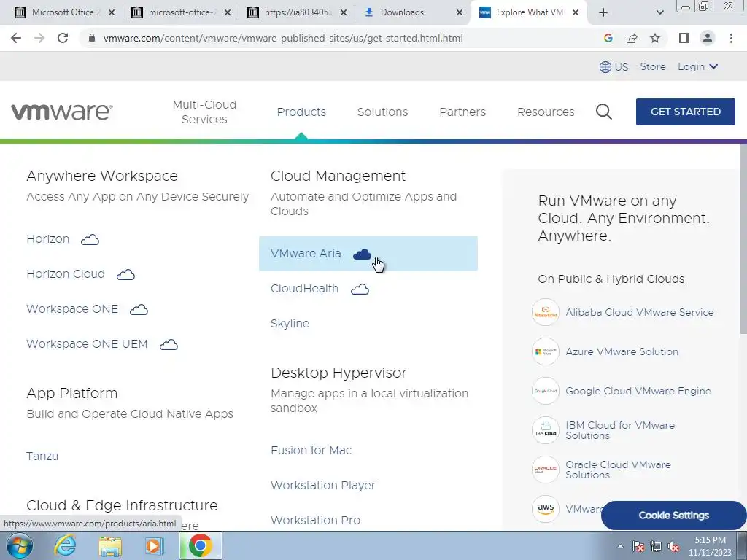Viewport: 747px width, 560px height.
Task: Open the Chrome profile avatar
Action: (x=708, y=38)
